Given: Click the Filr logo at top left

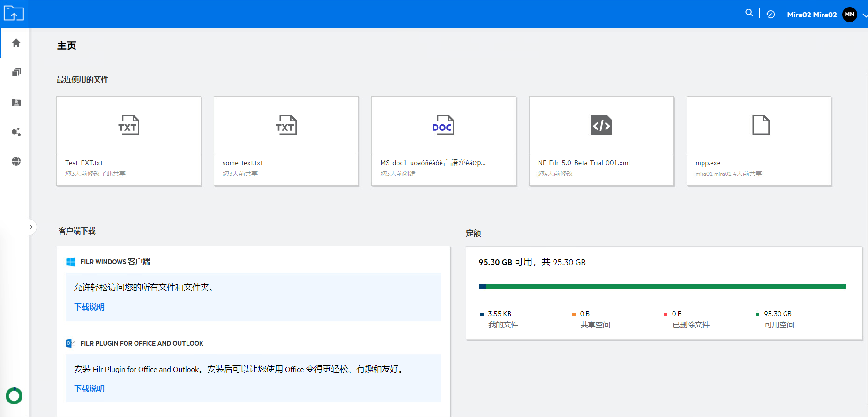Looking at the screenshot, I should (x=14, y=14).
